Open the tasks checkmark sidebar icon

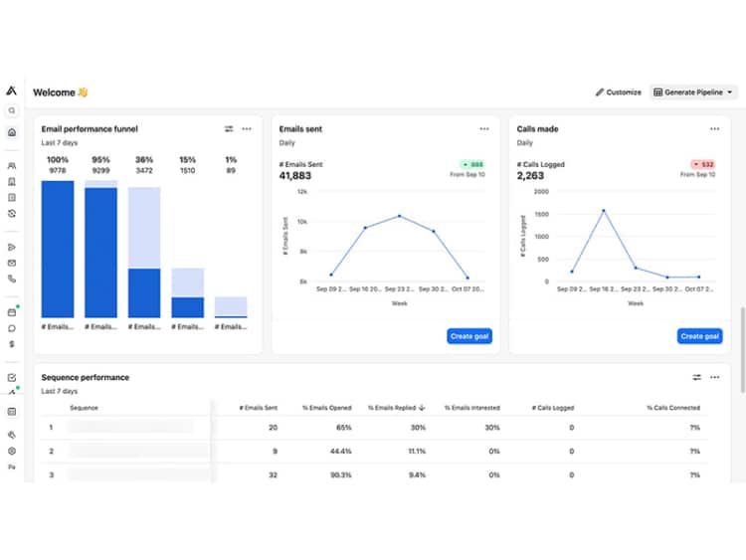point(12,378)
